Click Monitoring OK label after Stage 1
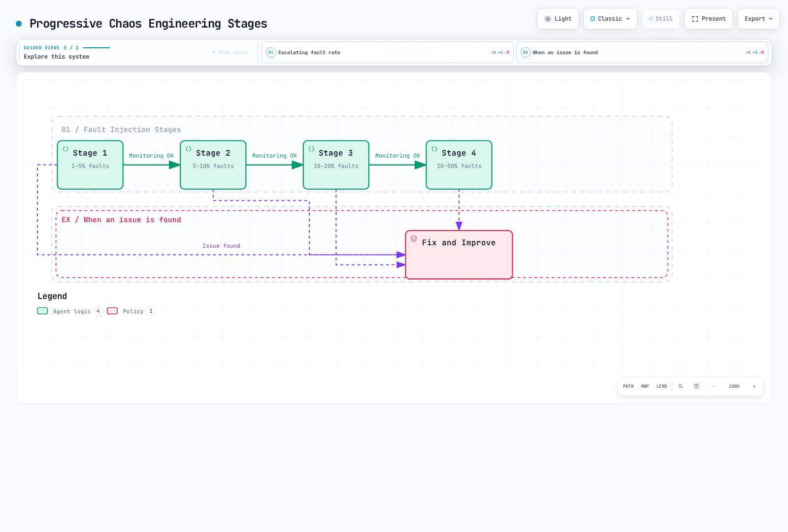 (151, 156)
